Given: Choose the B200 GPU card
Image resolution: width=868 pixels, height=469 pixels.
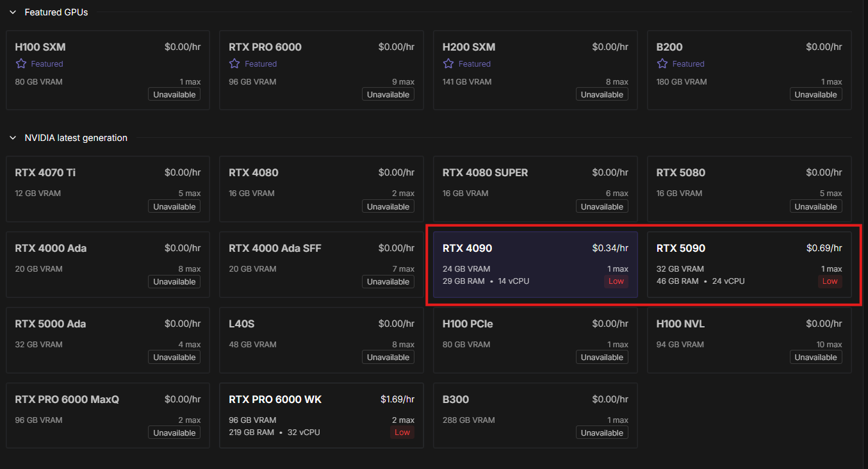Looking at the screenshot, I should [x=749, y=70].
